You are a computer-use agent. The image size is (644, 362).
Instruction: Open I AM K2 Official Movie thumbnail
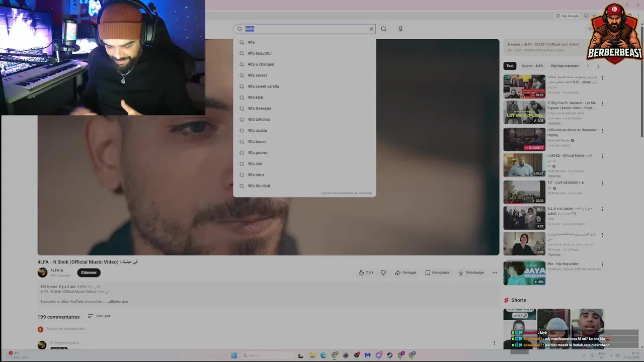click(x=524, y=165)
